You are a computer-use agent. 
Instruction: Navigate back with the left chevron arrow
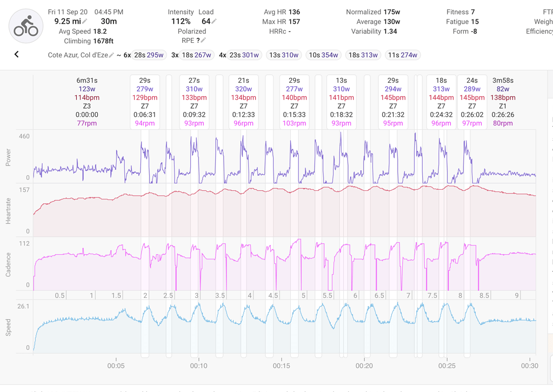tap(15, 55)
